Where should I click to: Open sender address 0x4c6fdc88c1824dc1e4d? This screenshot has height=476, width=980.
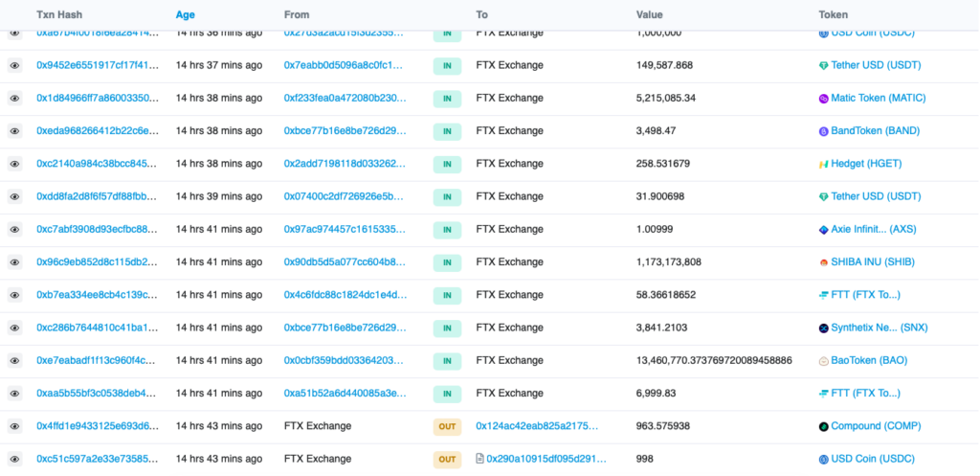coord(345,295)
